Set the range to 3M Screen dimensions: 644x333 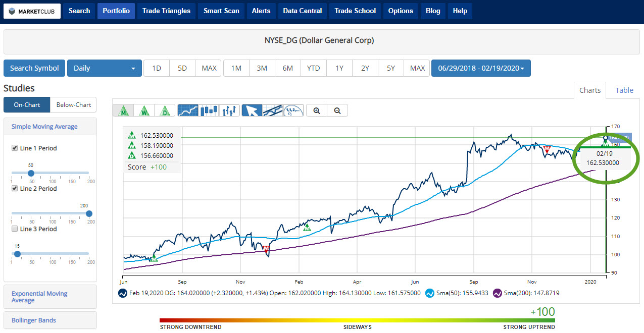point(262,68)
